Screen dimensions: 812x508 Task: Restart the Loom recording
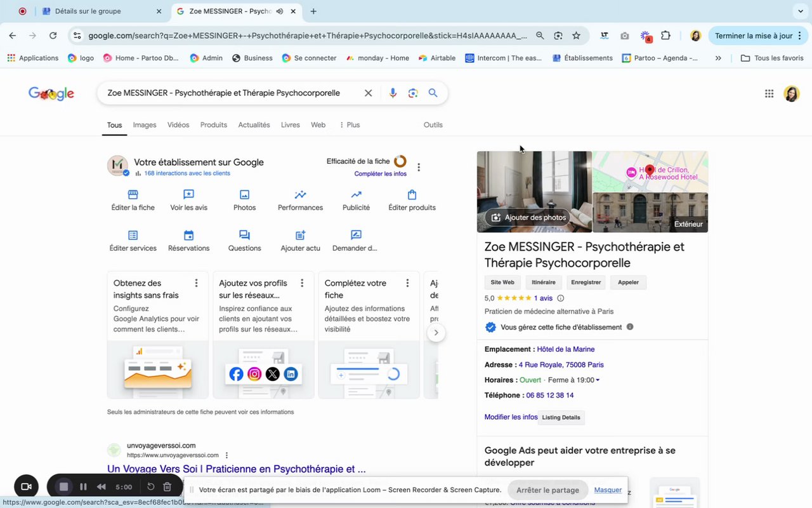pos(151,487)
